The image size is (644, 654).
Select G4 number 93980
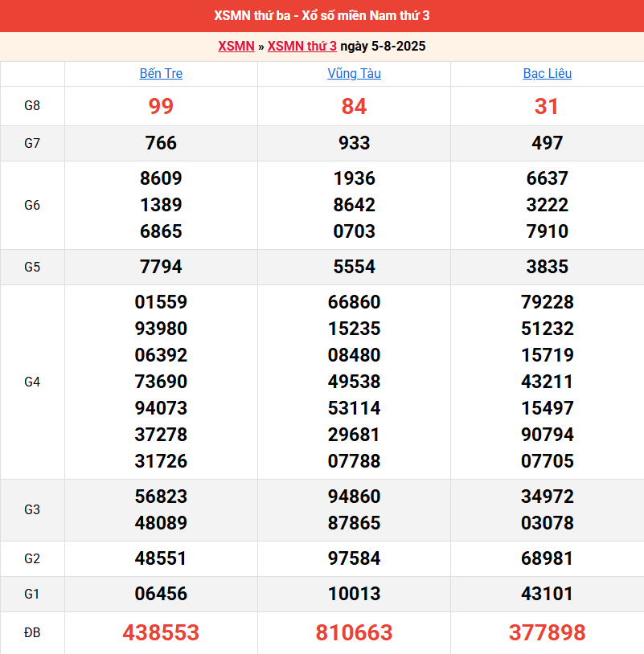coord(161,329)
